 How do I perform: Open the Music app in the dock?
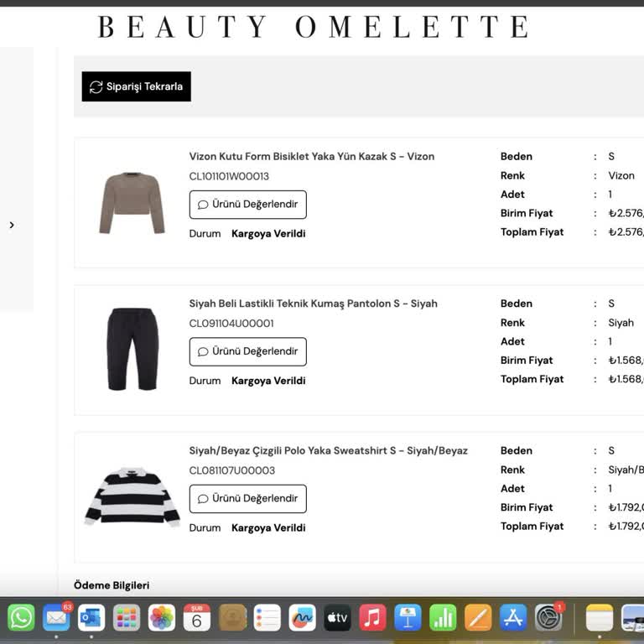coord(372,617)
